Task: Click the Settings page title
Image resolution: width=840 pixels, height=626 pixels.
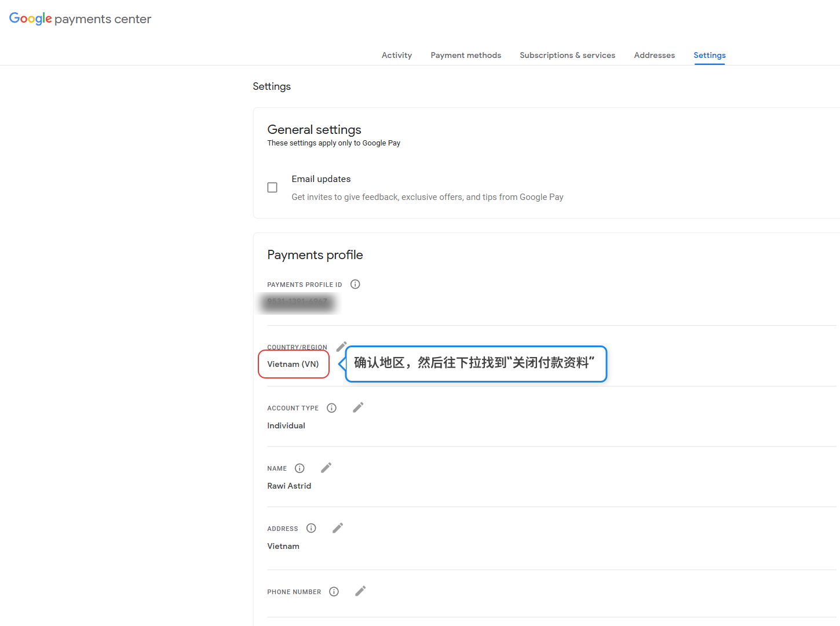Action: point(272,86)
